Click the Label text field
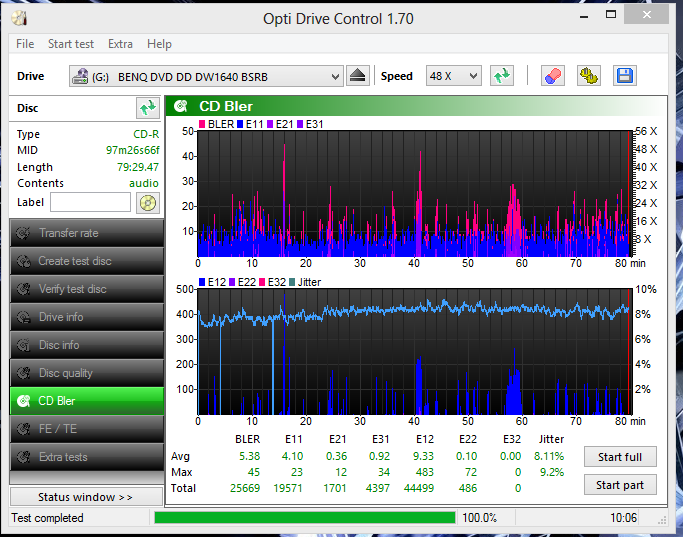683x537 pixels. pyautogui.click(x=90, y=203)
